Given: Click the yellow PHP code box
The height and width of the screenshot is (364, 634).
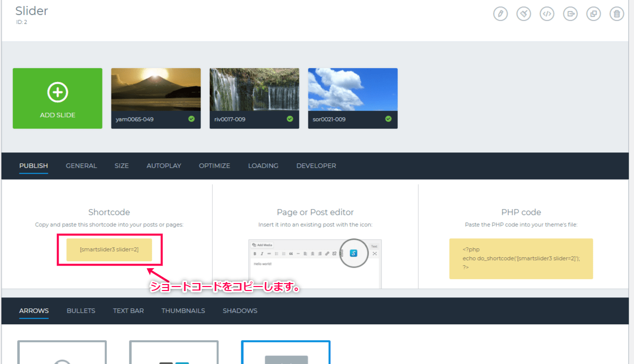Looking at the screenshot, I should (x=521, y=259).
